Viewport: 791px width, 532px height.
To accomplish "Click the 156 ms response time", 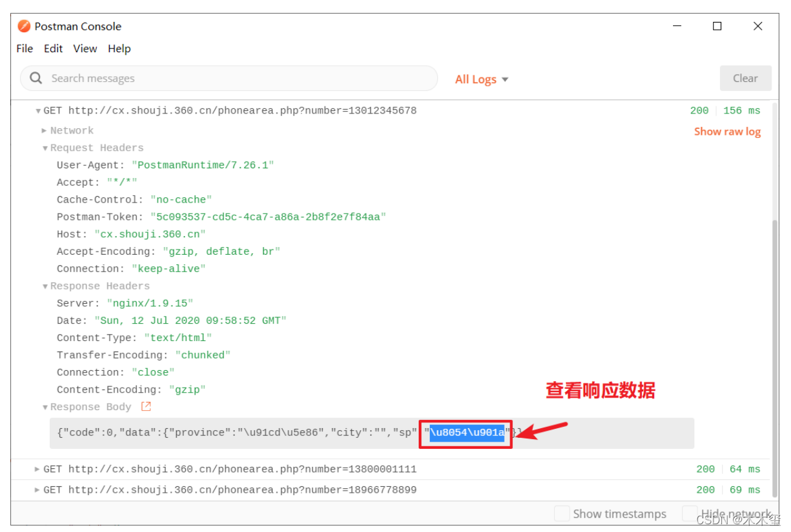I will tap(741, 111).
